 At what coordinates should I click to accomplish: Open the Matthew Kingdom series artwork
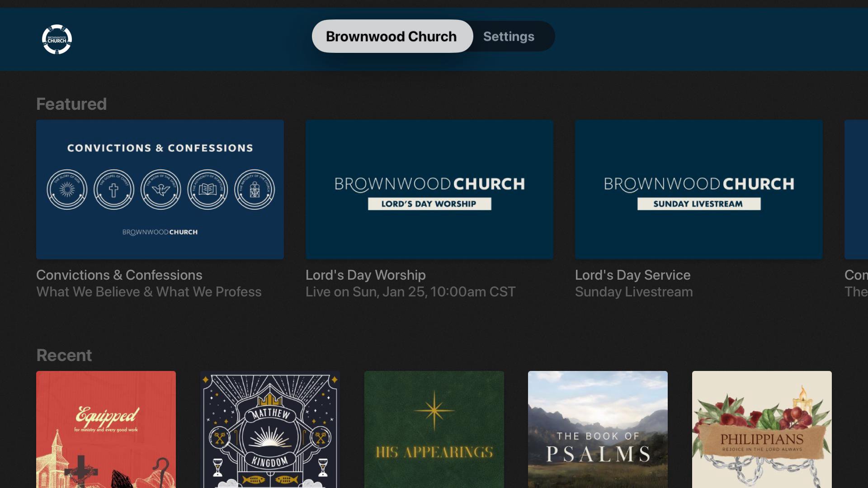[270, 429]
